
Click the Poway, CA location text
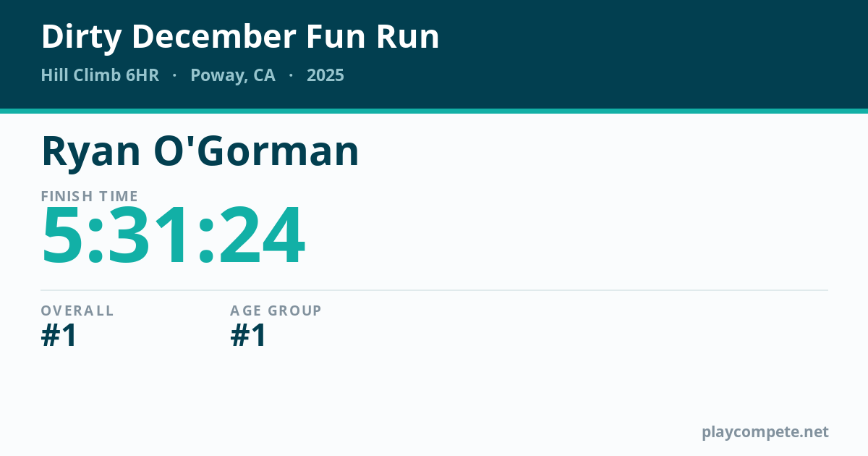(233, 76)
